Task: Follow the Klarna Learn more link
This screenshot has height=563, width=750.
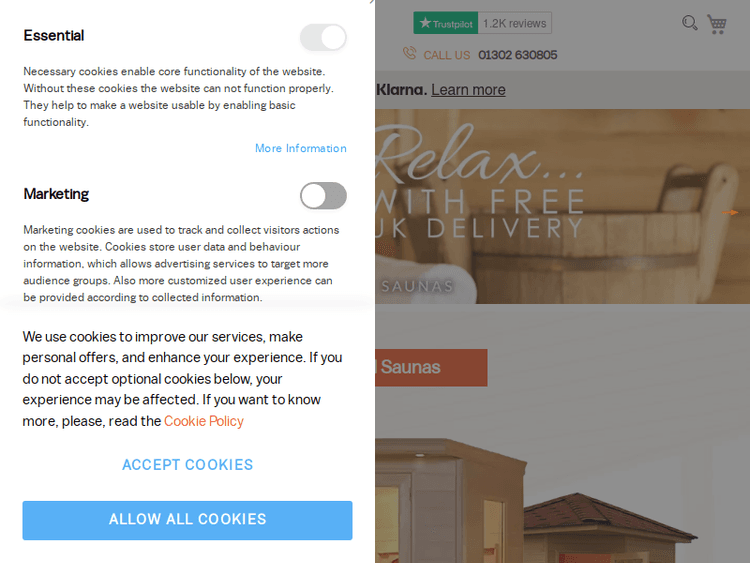Action: coord(468,89)
